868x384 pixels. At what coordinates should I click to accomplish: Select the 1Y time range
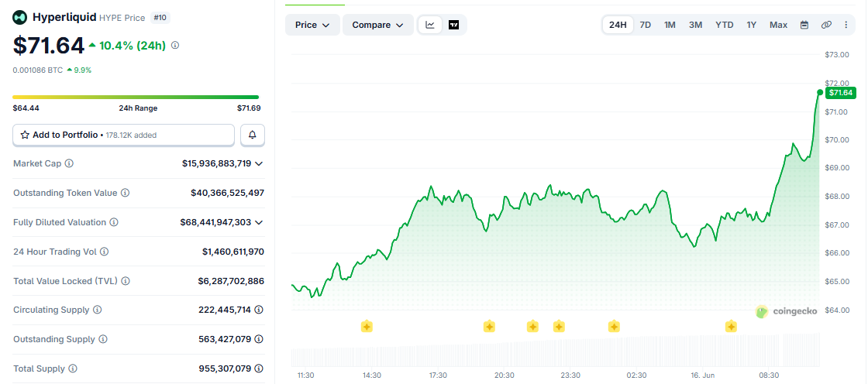pos(751,25)
